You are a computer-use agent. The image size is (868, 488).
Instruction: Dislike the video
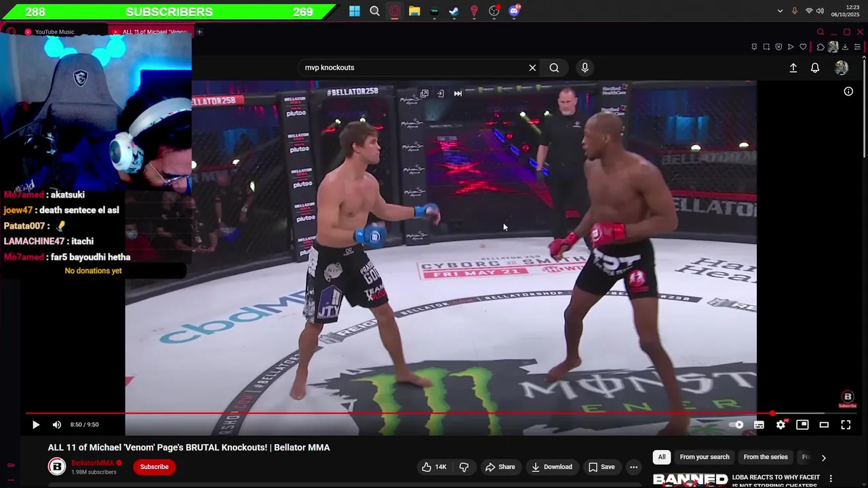[x=464, y=467]
